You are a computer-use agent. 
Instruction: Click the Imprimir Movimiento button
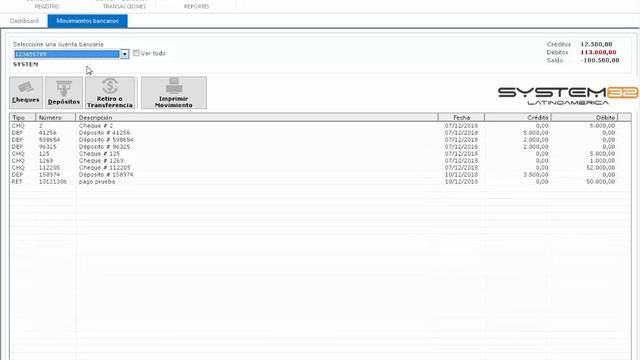pos(174,93)
